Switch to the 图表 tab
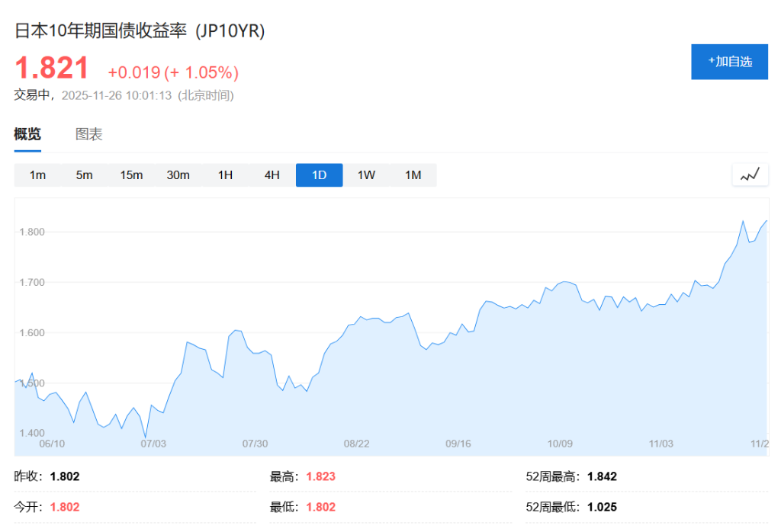This screenshot has height=532, width=781. 89,134
